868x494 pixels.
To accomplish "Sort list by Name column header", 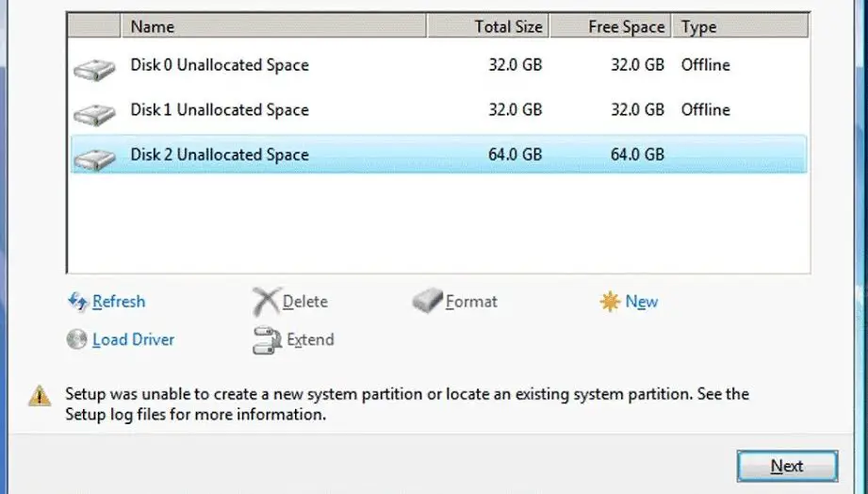I will pyautogui.click(x=273, y=26).
